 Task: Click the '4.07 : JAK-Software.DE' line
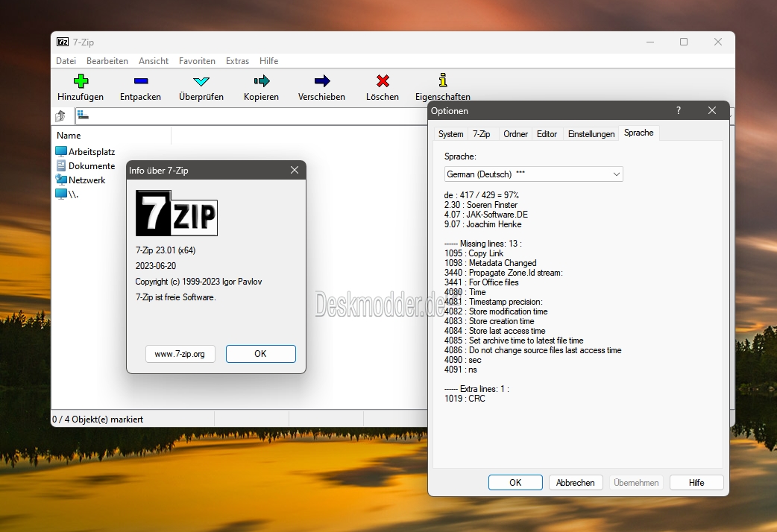(486, 215)
